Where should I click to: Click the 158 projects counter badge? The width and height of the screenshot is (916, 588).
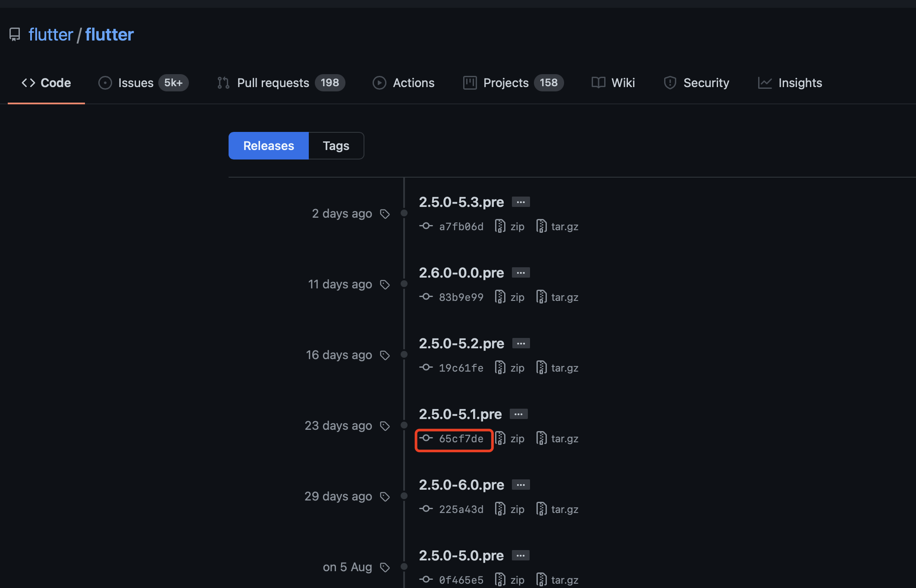click(549, 83)
